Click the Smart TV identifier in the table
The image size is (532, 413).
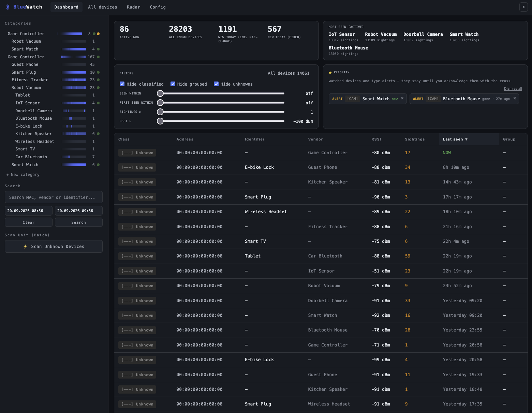coord(255,241)
